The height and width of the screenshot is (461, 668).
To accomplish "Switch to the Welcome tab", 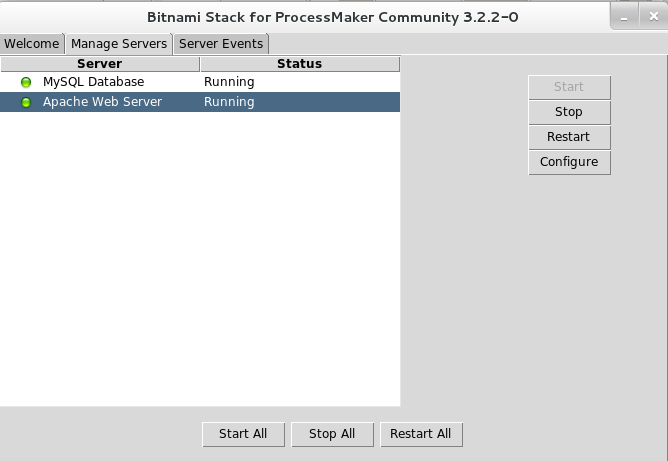I will coord(32,44).
